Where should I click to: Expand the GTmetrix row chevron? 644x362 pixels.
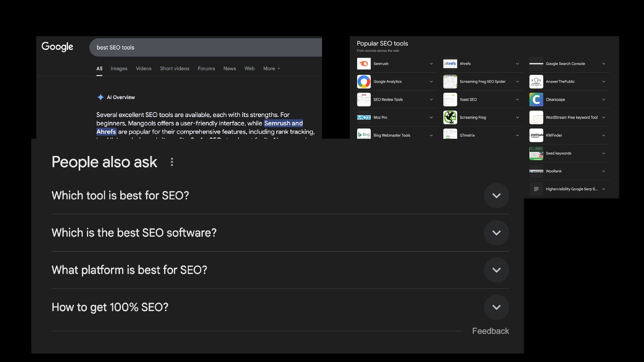pos(517,135)
